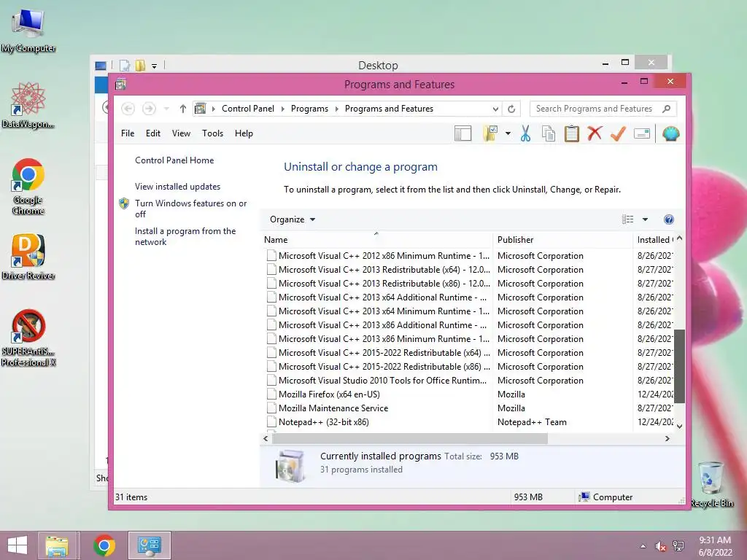Click the Programs breadcrumb in address bar
Viewport: 747px width, 560px height.
click(x=309, y=109)
